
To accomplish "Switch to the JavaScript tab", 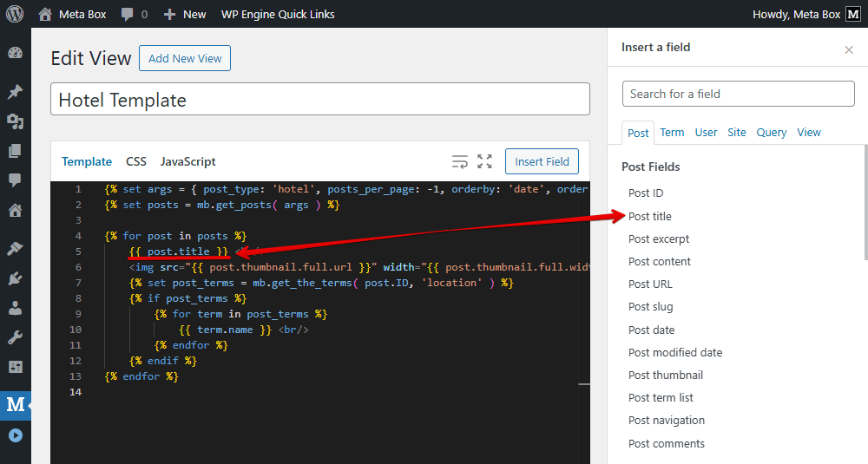I will pyautogui.click(x=187, y=161).
